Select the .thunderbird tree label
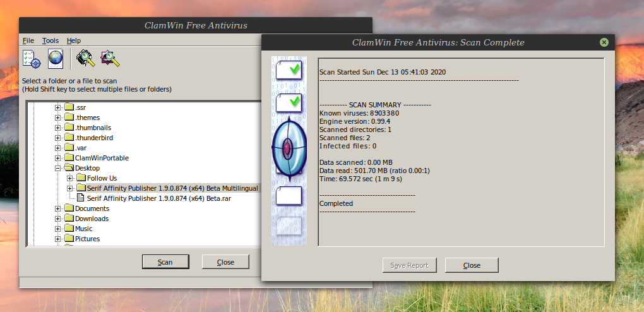The image size is (644, 312). 94,138
